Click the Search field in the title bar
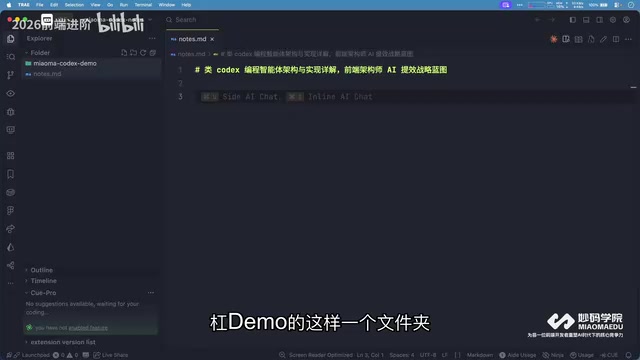The height and width of the screenshot is (360, 640). click(x=186, y=20)
